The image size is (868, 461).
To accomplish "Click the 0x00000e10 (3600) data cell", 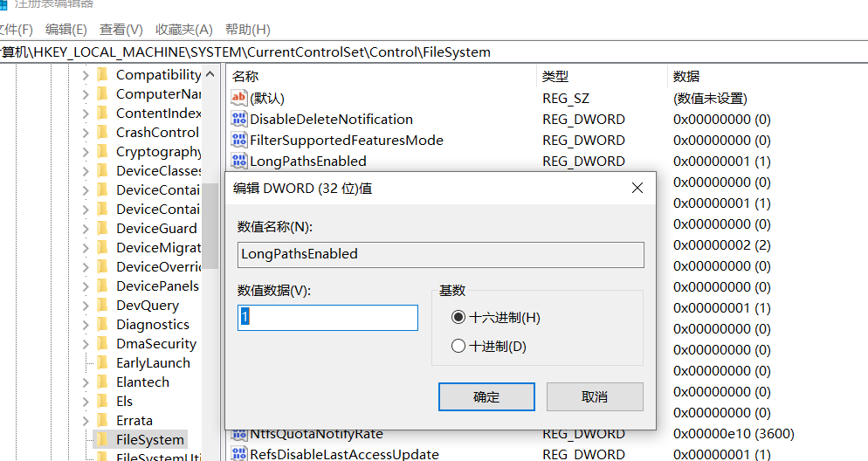I will coord(734,433).
